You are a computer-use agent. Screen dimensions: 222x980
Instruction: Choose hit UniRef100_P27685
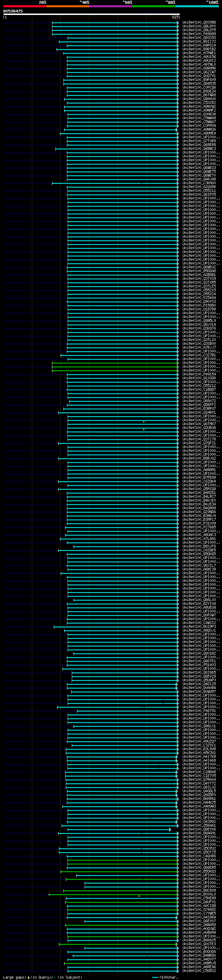point(199,527)
